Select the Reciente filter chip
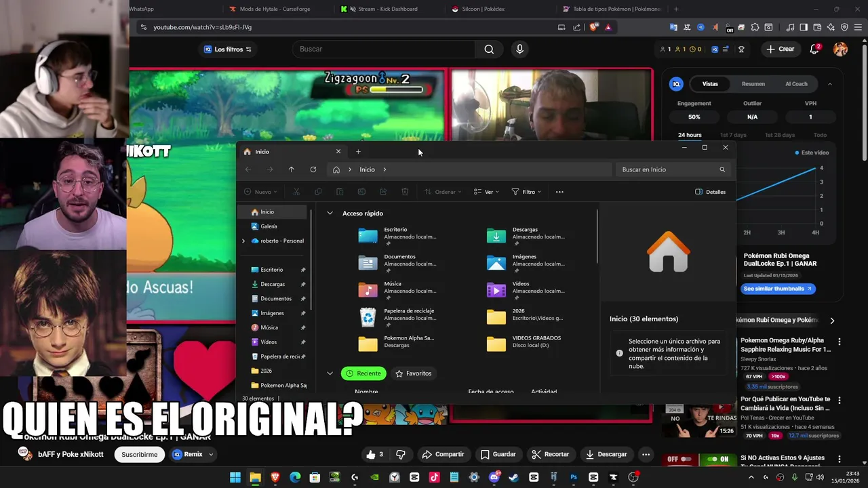Screen dimensions: 868x488 [x=364, y=373]
